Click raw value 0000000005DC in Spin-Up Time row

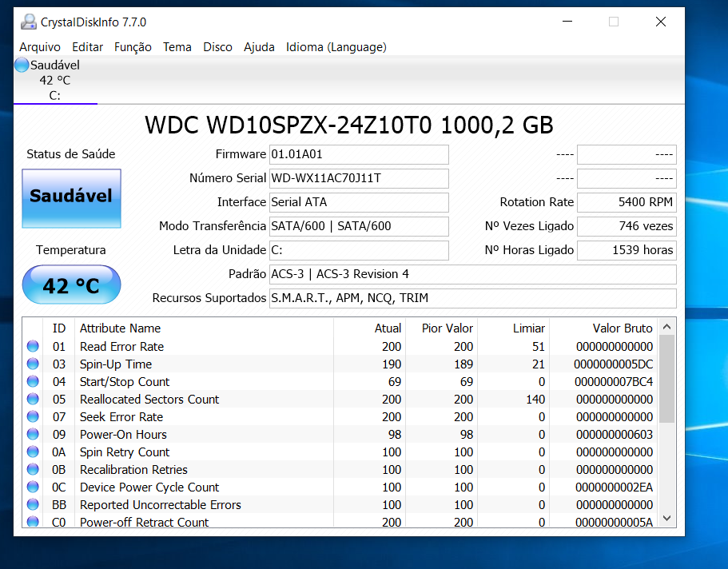pos(613,364)
